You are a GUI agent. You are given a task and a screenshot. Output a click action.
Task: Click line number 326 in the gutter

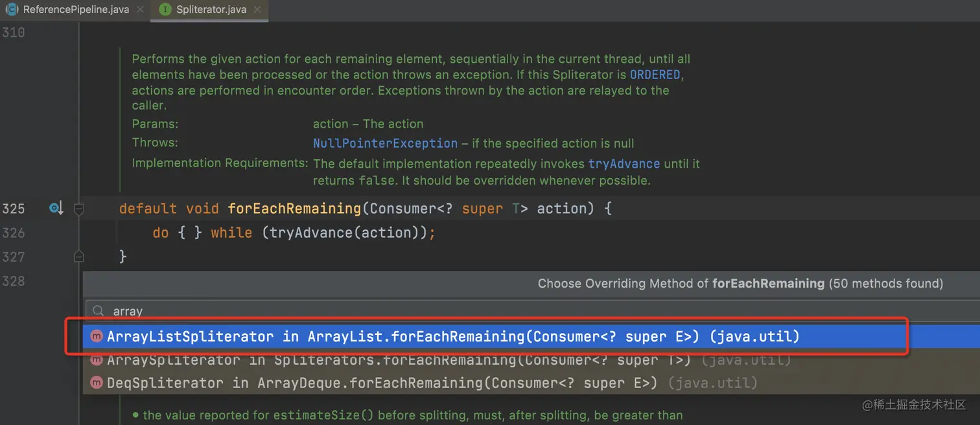pos(14,233)
